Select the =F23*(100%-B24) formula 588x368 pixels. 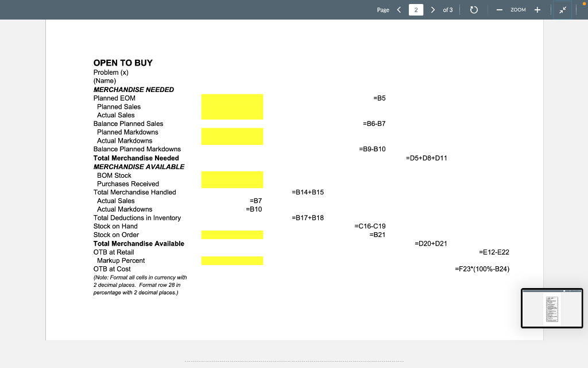coord(482,269)
